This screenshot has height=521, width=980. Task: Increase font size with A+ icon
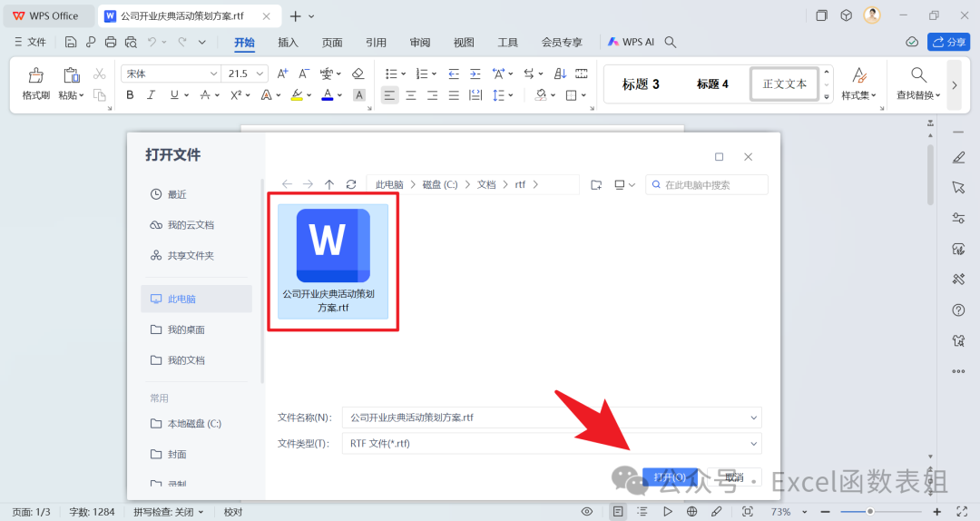point(282,74)
